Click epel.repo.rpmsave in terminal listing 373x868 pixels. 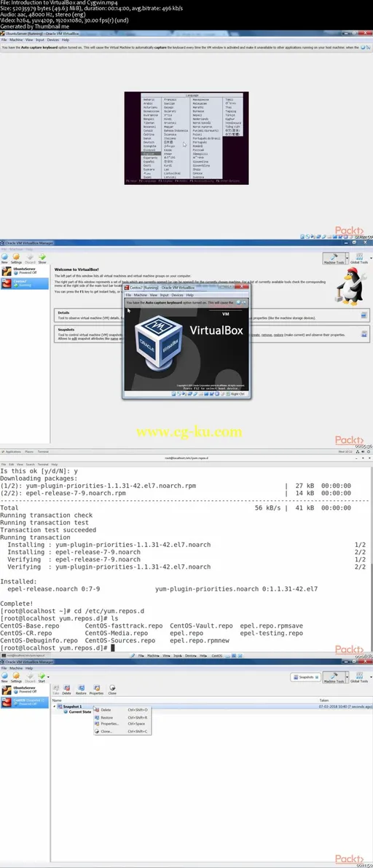coord(271,626)
